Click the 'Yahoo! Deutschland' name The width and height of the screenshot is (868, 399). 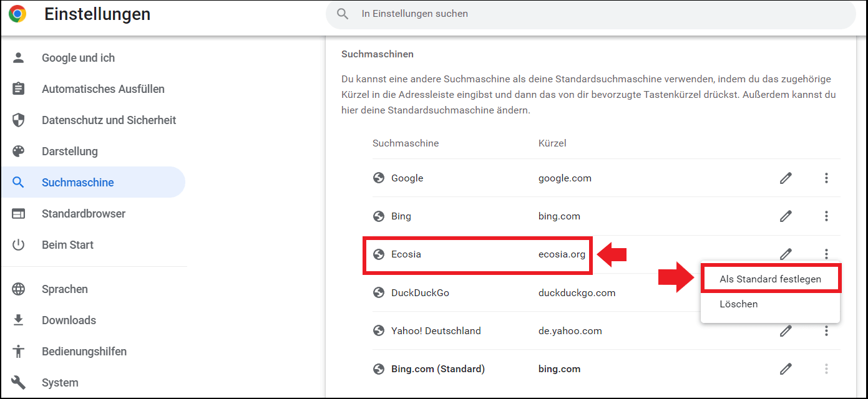pos(436,331)
